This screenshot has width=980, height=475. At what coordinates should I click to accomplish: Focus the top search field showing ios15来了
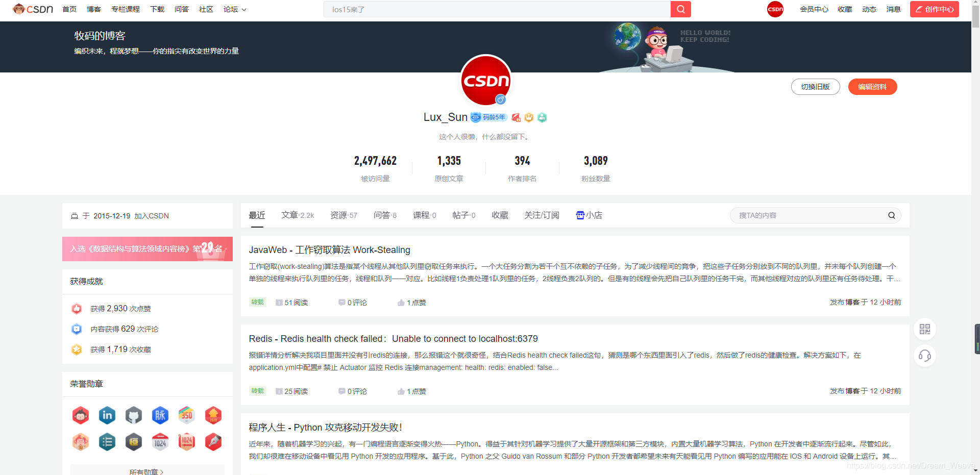pos(497,9)
